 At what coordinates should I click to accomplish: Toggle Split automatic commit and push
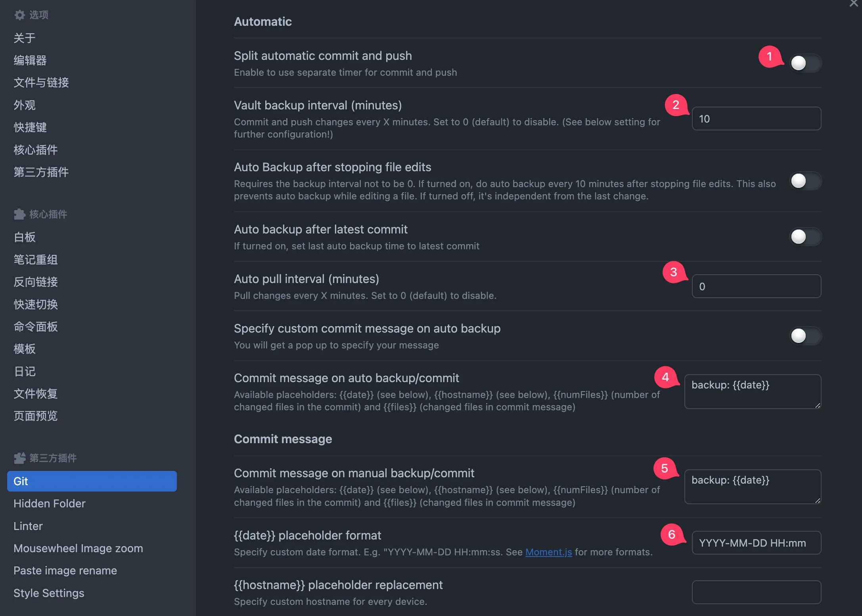tap(805, 63)
